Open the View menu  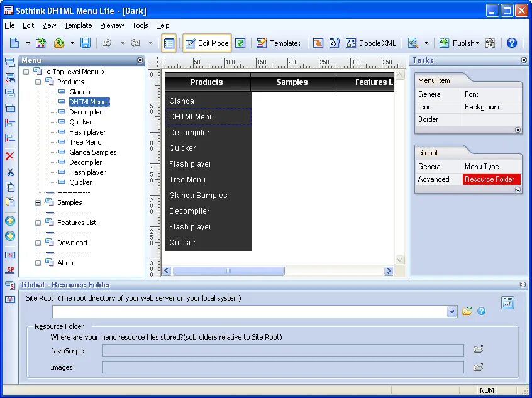tap(49, 25)
